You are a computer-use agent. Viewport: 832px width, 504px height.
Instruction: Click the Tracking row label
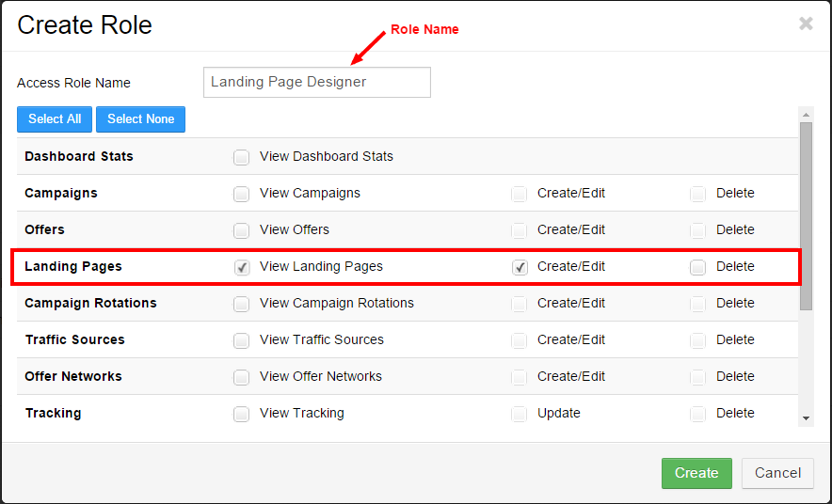coord(53,413)
